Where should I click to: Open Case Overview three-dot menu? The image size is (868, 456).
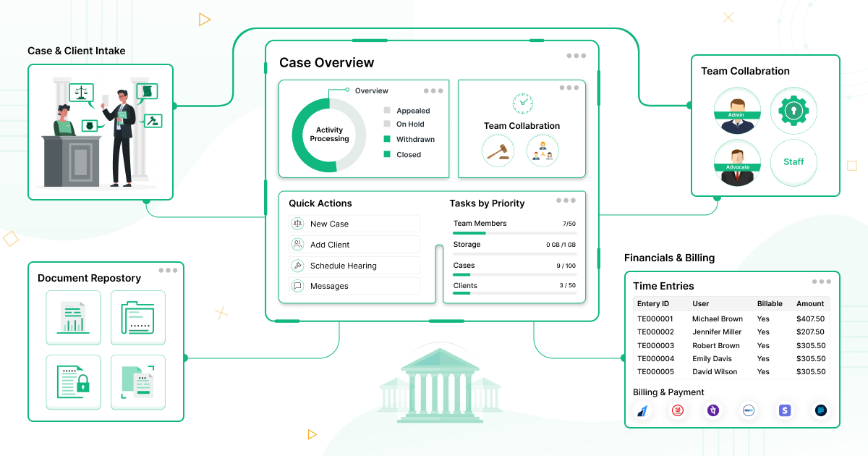(576, 56)
